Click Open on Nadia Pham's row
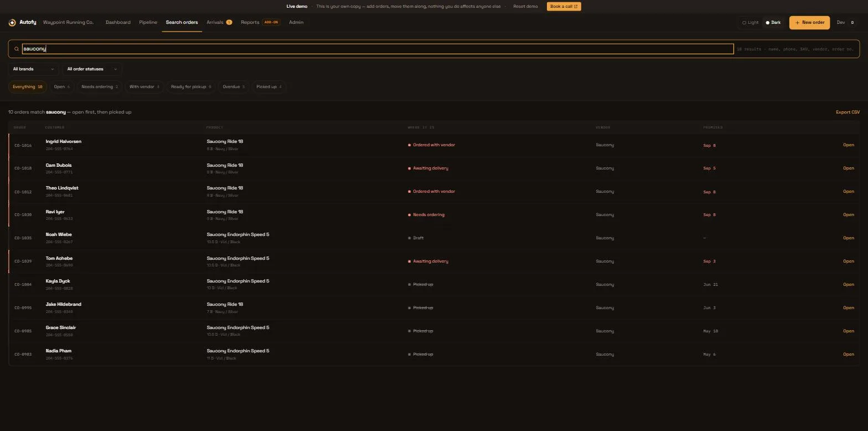Image resolution: width=868 pixels, height=431 pixels. (x=848, y=355)
